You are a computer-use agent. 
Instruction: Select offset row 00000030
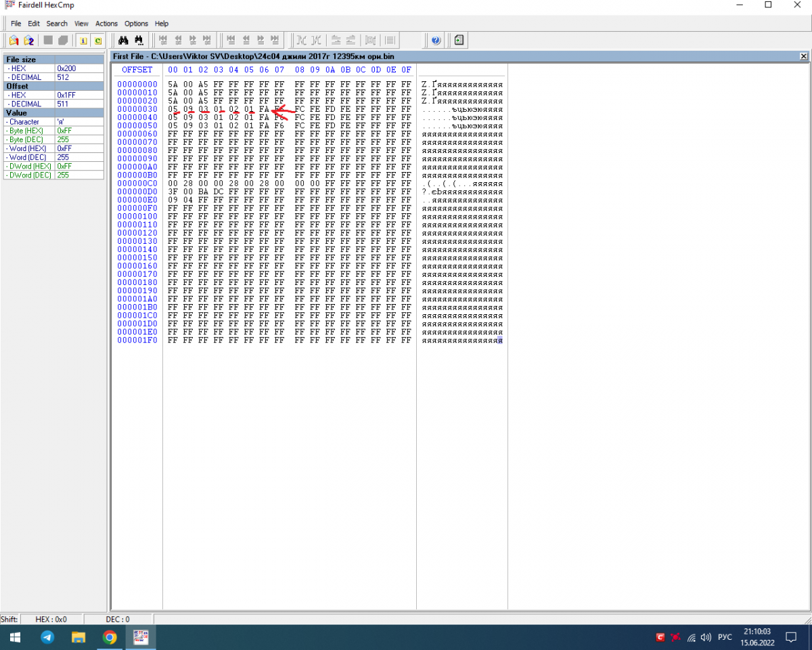tap(137, 109)
